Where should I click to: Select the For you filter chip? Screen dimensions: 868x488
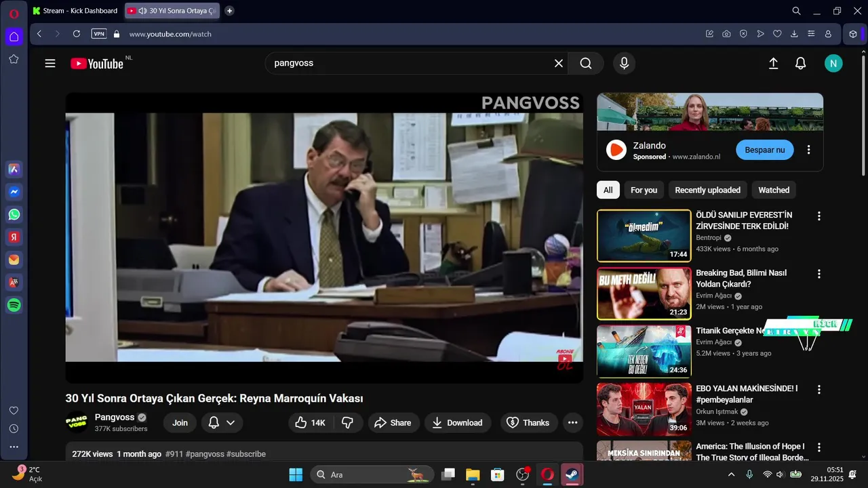point(644,190)
